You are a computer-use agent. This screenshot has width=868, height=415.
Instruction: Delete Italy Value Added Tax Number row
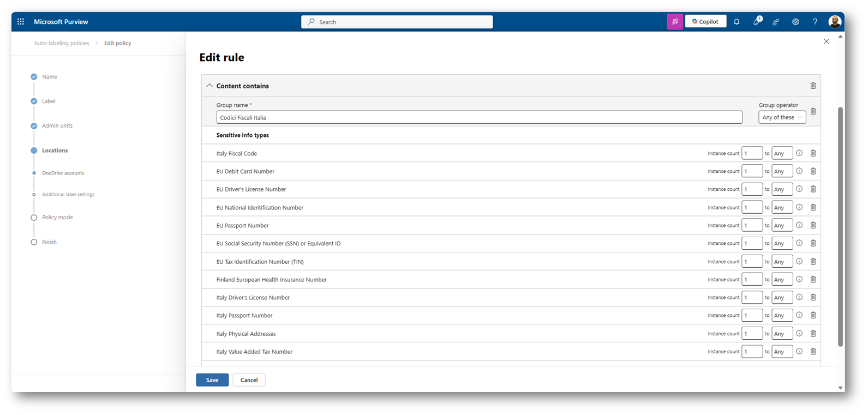coord(813,351)
